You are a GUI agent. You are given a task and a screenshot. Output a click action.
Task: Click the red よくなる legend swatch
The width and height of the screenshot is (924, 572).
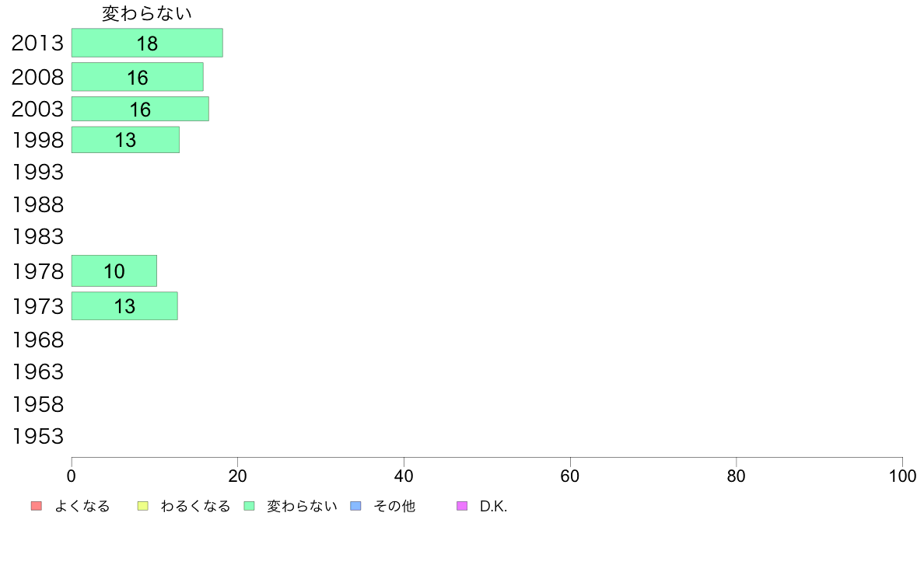point(37,506)
